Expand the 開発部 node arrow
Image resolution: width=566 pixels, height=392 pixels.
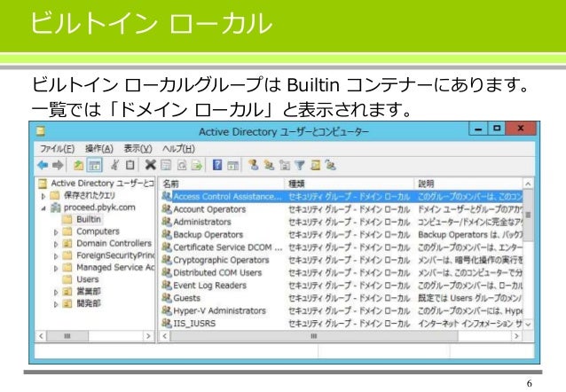tap(56, 304)
